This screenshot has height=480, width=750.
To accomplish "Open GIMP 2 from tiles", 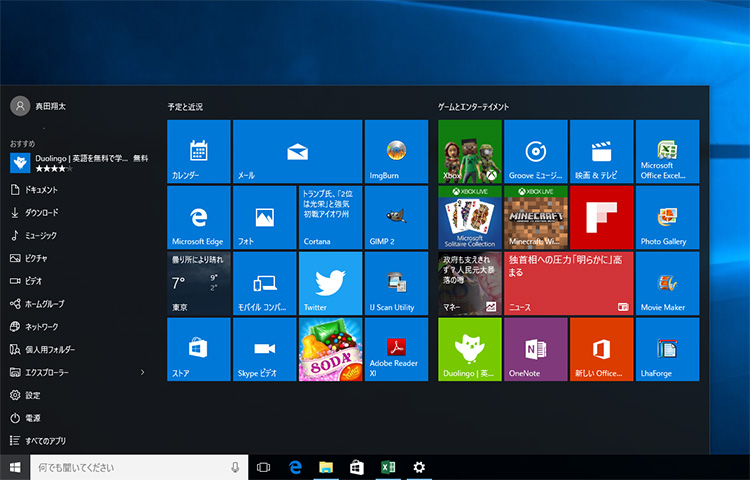I will coord(396,217).
